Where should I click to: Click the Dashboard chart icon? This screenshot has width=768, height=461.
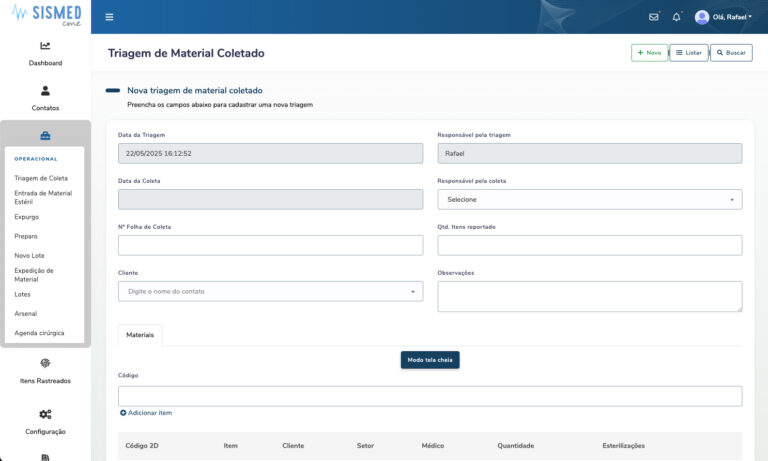[45, 46]
